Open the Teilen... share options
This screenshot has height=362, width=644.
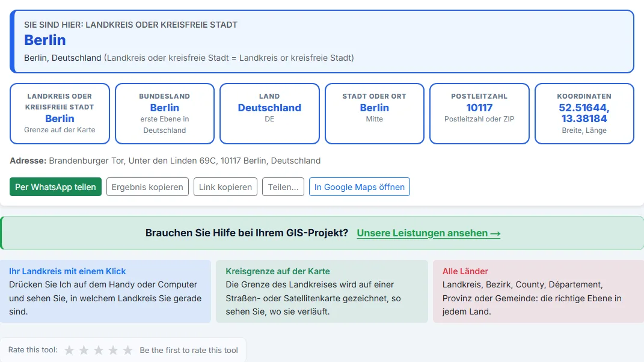pos(283,187)
